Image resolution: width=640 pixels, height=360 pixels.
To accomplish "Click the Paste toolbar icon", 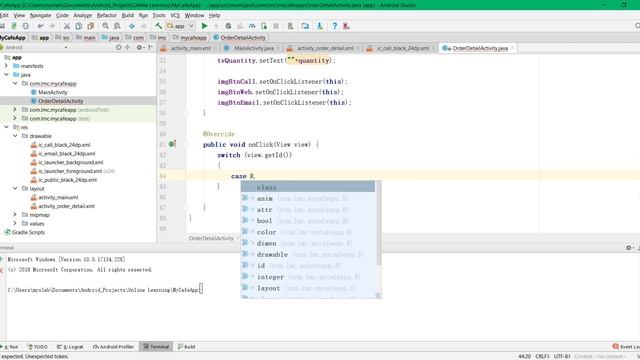I will click(x=91, y=26).
